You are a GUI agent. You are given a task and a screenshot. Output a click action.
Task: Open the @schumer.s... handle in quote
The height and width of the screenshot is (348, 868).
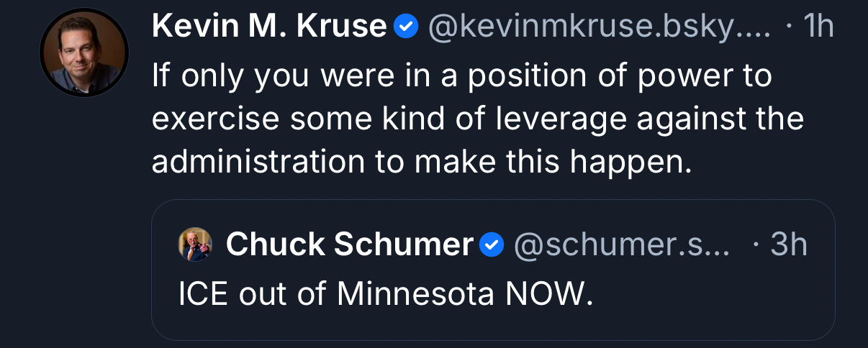[x=621, y=245]
